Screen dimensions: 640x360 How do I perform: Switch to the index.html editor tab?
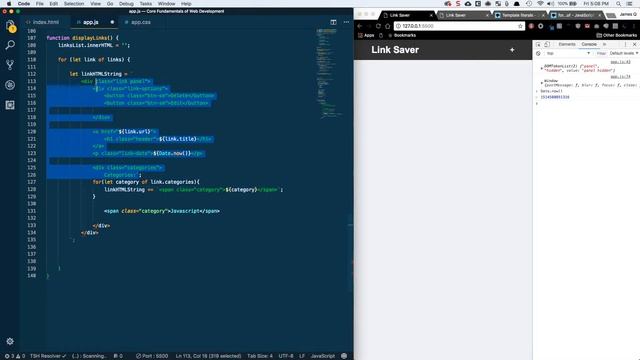[x=43, y=22]
